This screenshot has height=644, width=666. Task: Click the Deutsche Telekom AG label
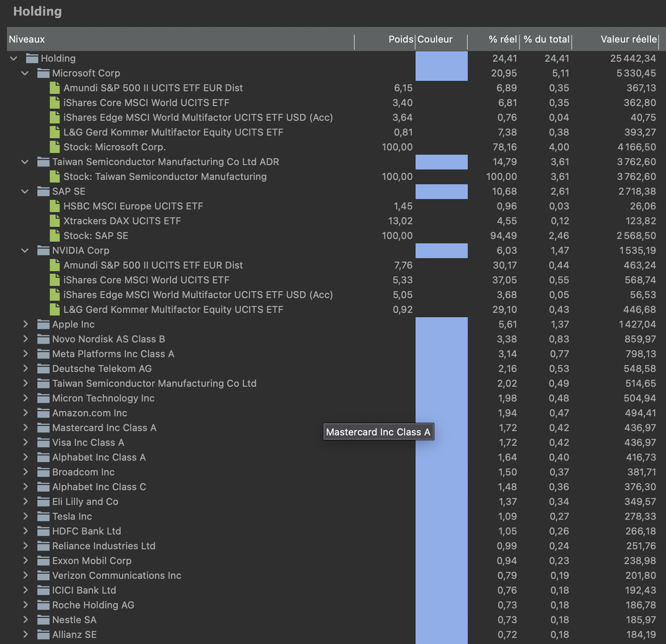[102, 368]
